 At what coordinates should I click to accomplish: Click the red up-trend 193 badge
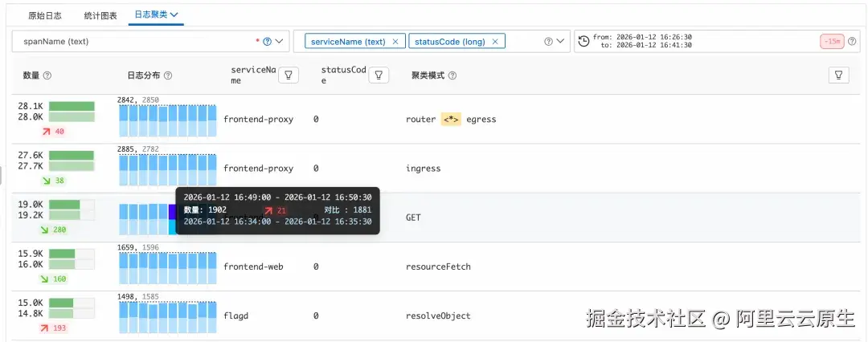click(x=53, y=328)
